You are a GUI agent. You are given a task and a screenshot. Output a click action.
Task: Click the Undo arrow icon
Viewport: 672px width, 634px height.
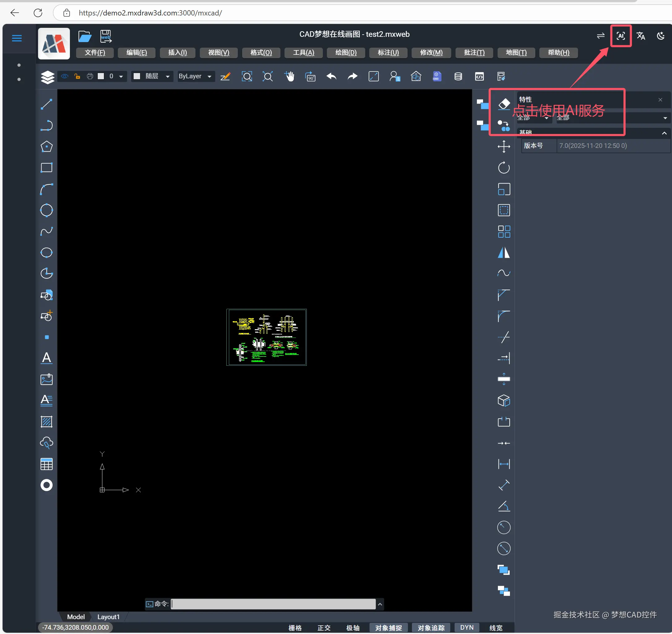click(x=331, y=76)
